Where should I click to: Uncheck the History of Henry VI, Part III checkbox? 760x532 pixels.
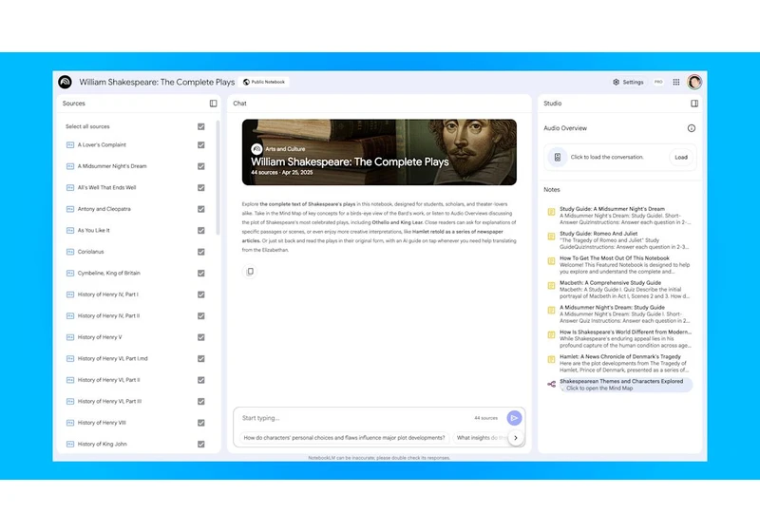coord(201,402)
